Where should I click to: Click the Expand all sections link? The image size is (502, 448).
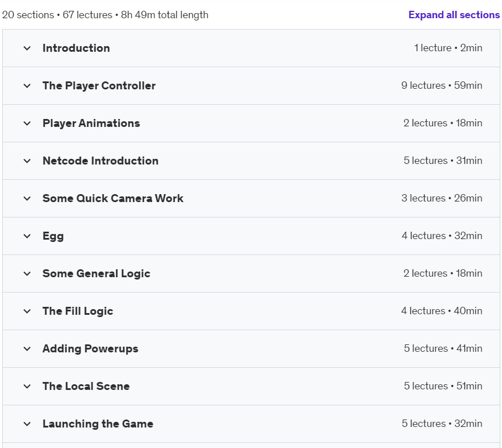point(454,15)
